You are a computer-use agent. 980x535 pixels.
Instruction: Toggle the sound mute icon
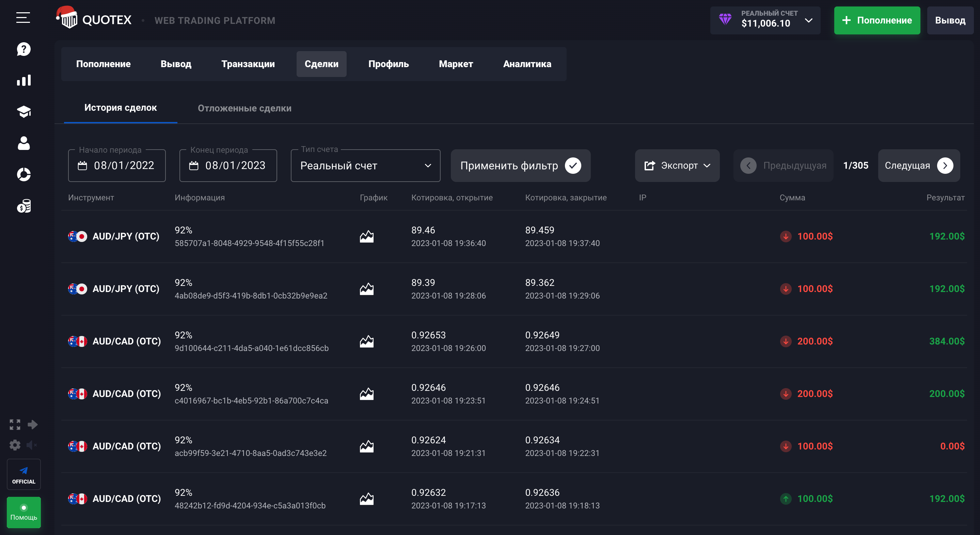click(x=32, y=445)
